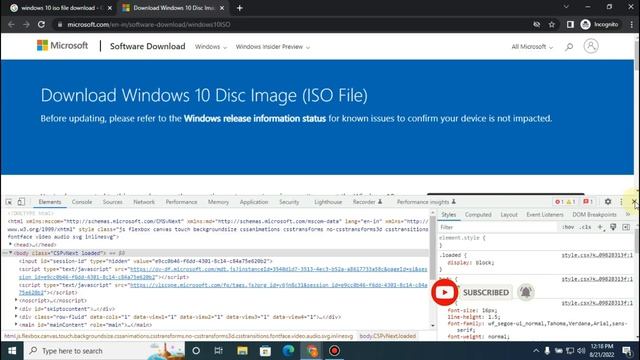Click the Microsoft search magnifier icon
640x360 pixels.
pyautogui.click(x=569, y=47)
